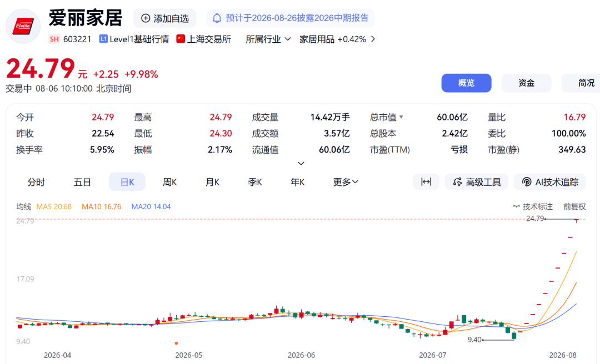Open the 2026中期报告 disclosure notice
This screenshot has height=364, width=600.
tap(291, 18)
